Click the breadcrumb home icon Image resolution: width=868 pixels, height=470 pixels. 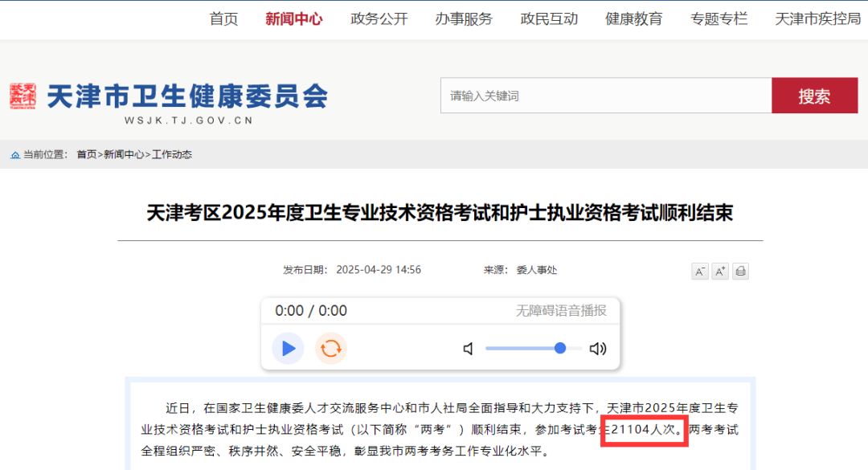15,154
